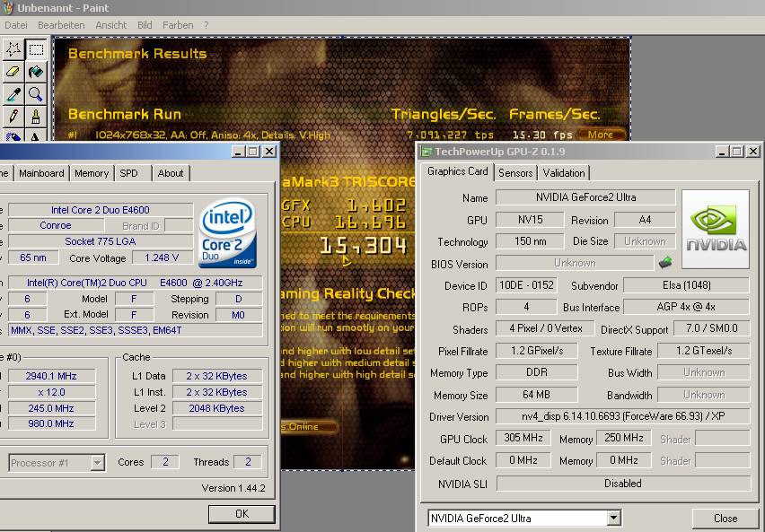Click the Technology value '150 nm'
The width and height of the screenshot is (765, 532).
[530, 241]
